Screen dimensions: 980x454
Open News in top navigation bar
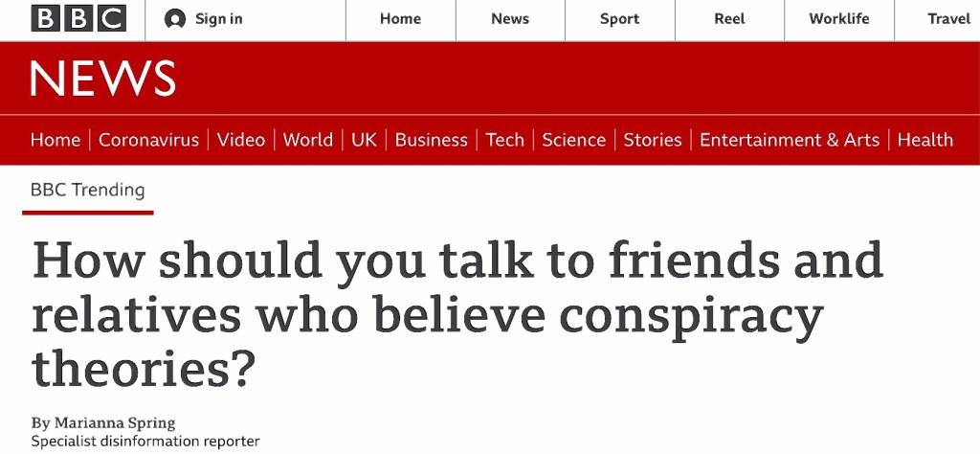click(510, 19)
